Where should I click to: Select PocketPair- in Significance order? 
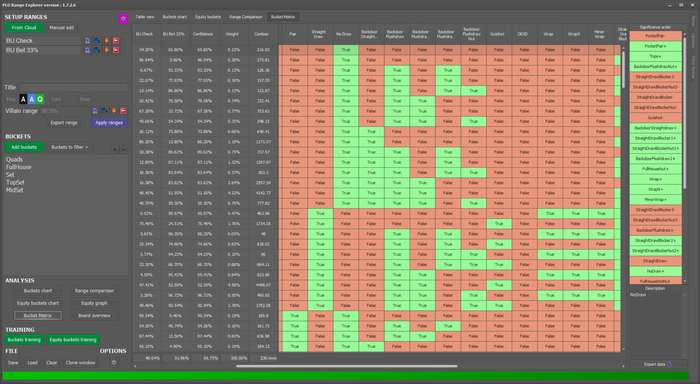coord(655,36)
